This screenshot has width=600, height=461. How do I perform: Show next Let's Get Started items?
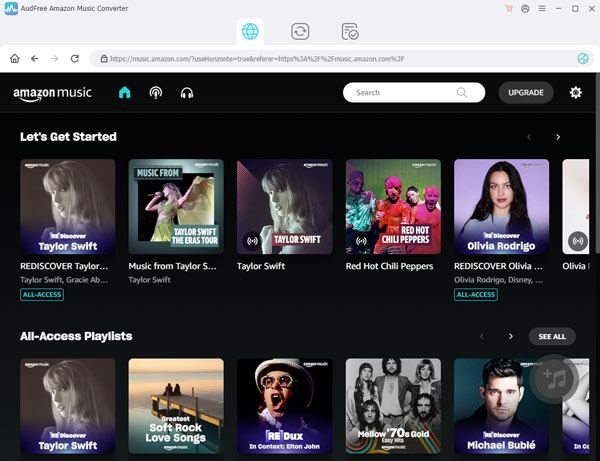click(x=558, y=137)
